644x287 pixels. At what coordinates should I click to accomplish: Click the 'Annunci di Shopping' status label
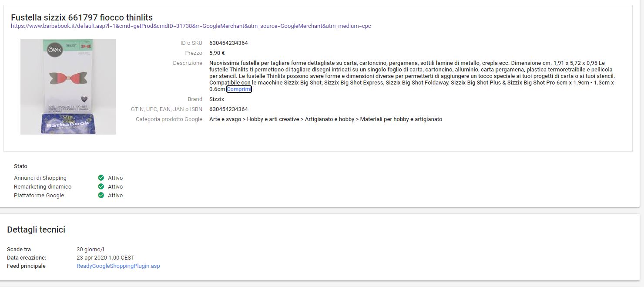(40, 178)
